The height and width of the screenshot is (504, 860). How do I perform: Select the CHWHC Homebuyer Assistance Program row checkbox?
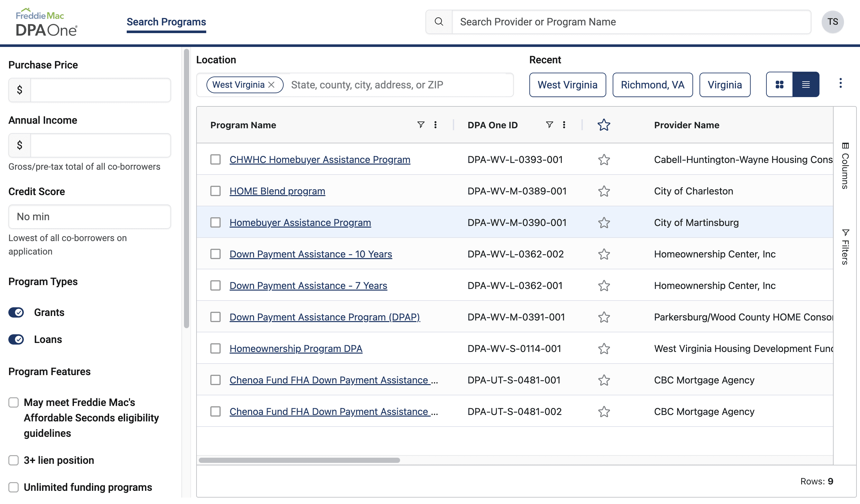pyautogui.click(x=215, y=159)
